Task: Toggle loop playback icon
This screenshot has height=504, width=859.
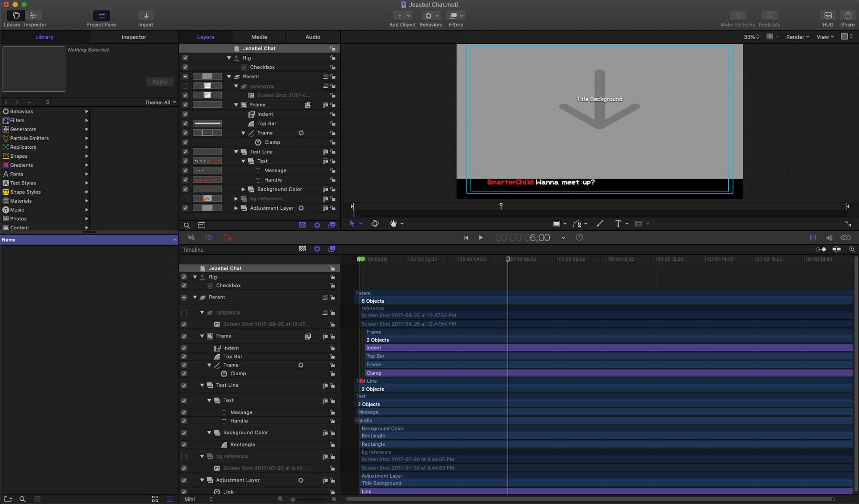Action: 209,237
